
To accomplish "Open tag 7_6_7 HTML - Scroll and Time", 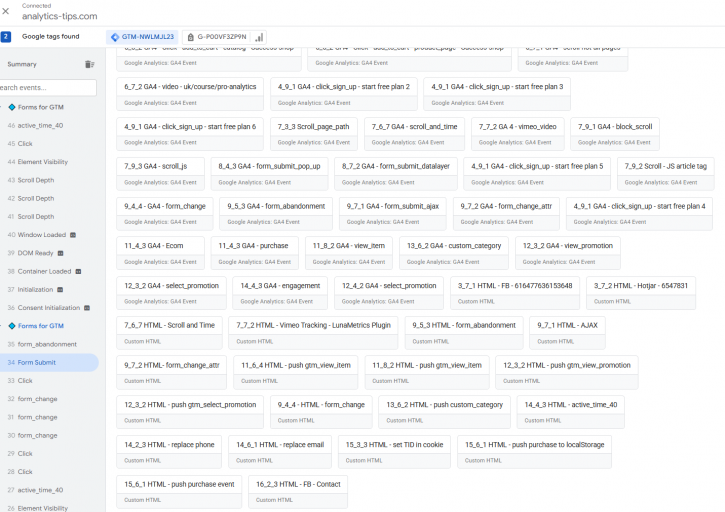I will coord(169,333).
